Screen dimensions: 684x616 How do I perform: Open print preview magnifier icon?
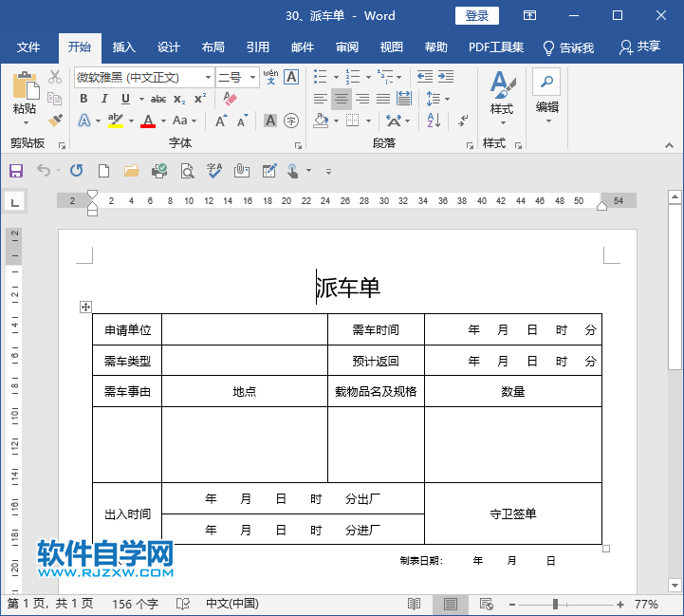click(187, 171)
